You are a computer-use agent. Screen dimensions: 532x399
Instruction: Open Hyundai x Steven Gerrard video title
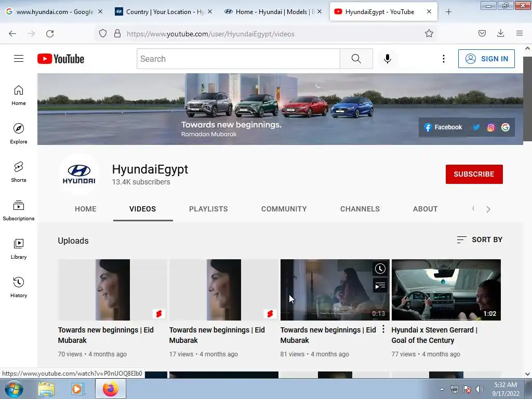click(434, 335)
